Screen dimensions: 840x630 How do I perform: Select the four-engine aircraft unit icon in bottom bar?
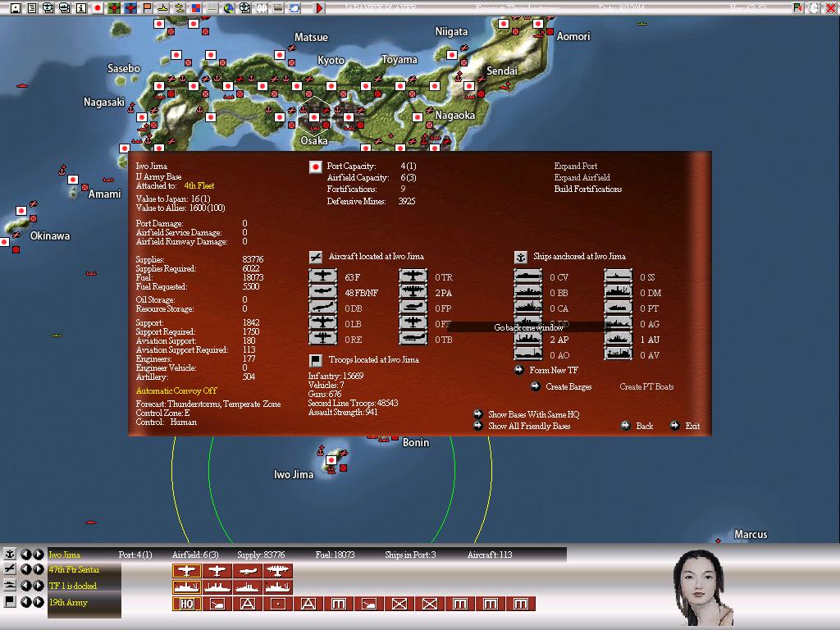[277, 571]
